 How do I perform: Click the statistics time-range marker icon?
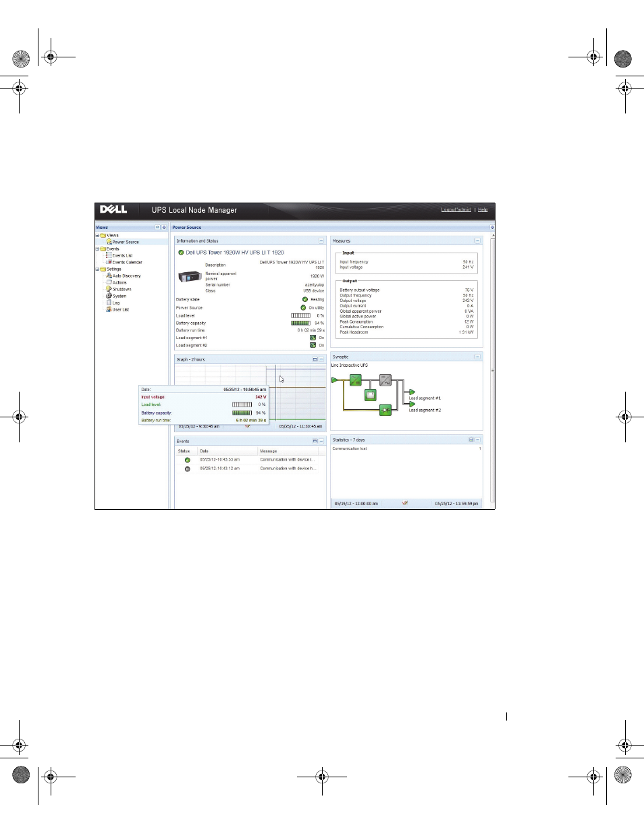click(404, 503)
